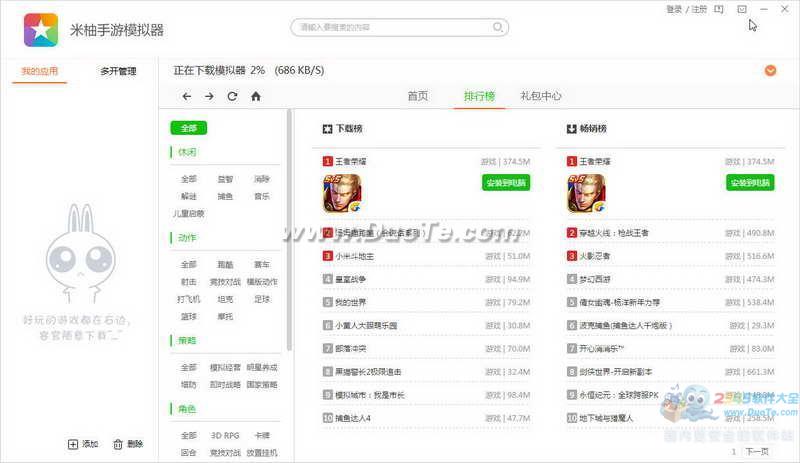Open the 首页 tab
Image resolution: width=800 pixels, height=463 pixels.
click(x=418, y=96)
